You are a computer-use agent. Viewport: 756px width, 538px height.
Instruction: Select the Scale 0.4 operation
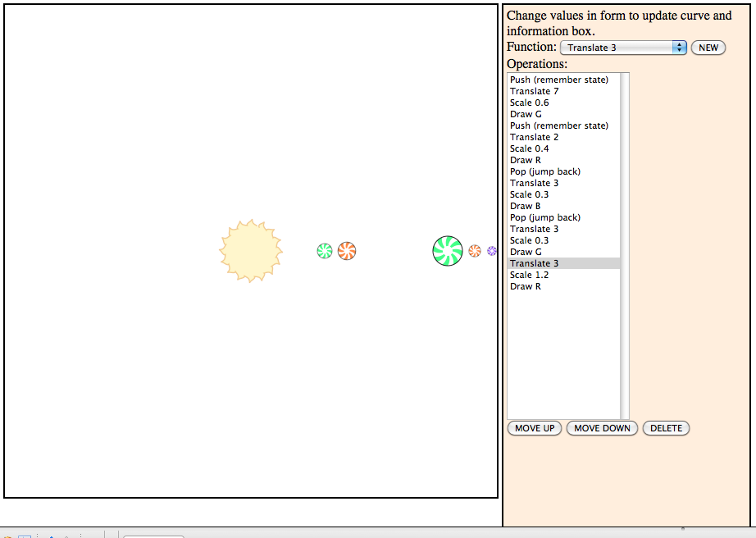point(530,148)
